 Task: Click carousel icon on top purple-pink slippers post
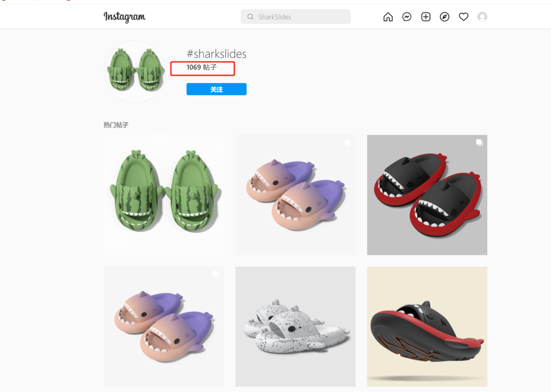[x=347, y=142]
